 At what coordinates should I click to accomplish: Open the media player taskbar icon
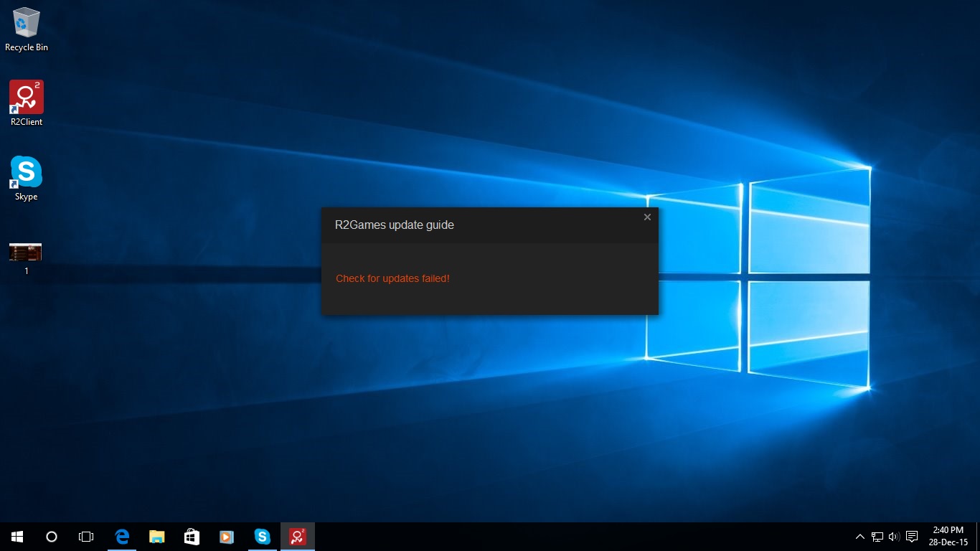[x=227, y=537]
